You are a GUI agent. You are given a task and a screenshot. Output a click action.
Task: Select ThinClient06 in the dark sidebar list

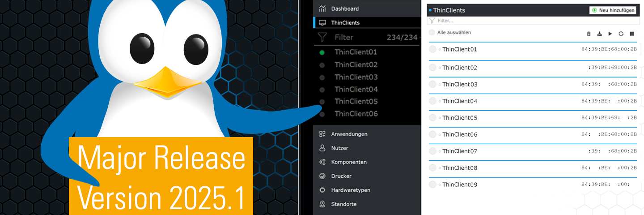coord(356,114)
